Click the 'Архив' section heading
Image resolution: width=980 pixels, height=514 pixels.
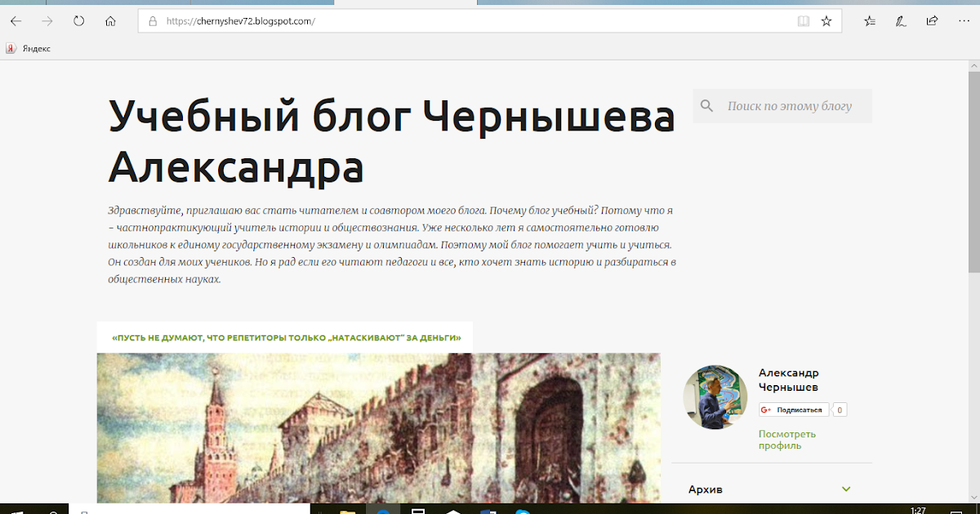706,490
